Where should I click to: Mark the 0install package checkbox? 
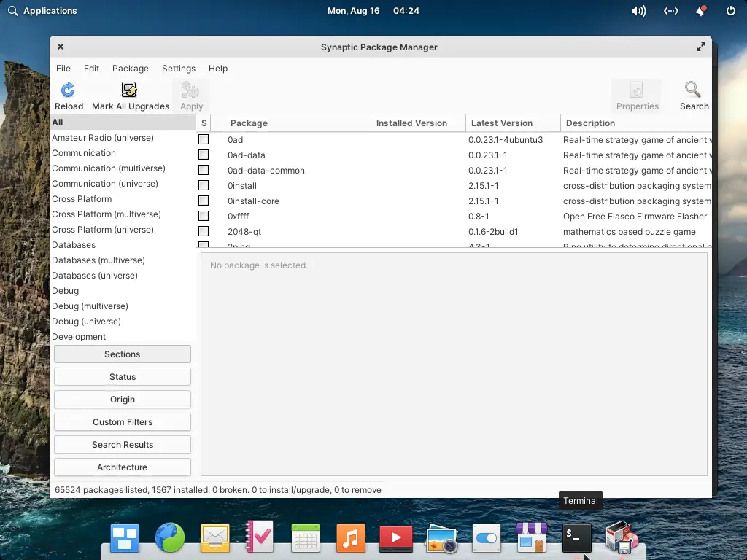204,185
